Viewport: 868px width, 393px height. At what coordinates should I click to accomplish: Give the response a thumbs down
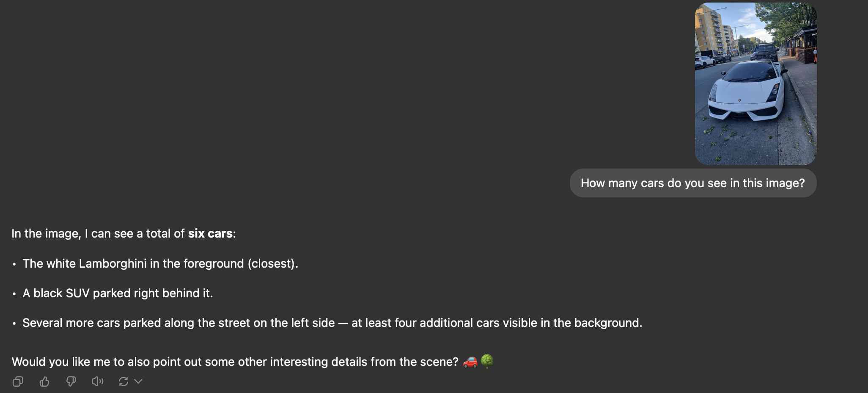[71, 382]
